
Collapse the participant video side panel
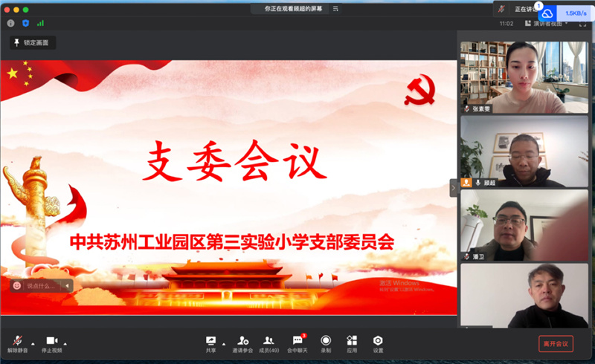tap(454, 188)
